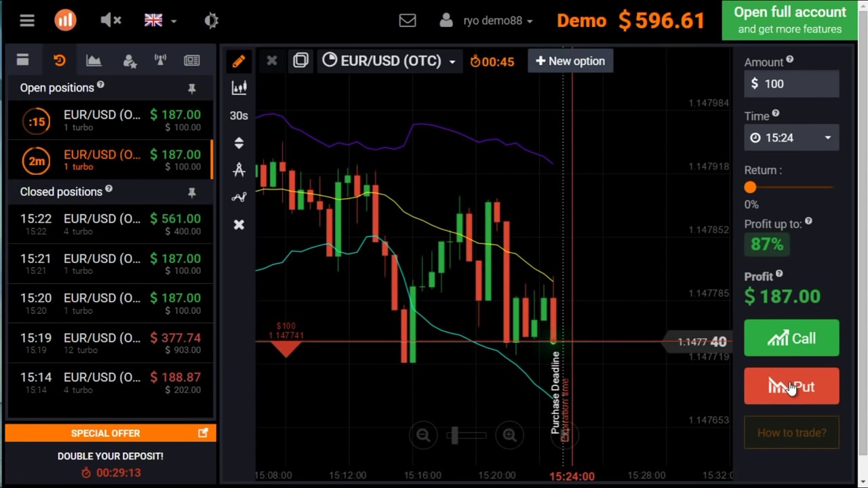Viewport: 868px width, 488px height.
Task: Open the How to trade? button
Action: (791, 432)
